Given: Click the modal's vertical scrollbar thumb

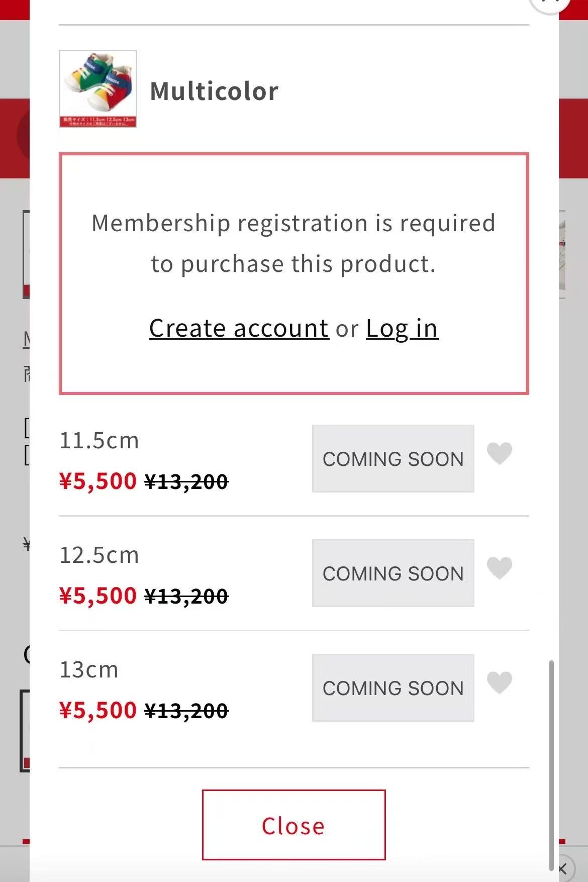Looking at the screenshot, I should [551, 765].
